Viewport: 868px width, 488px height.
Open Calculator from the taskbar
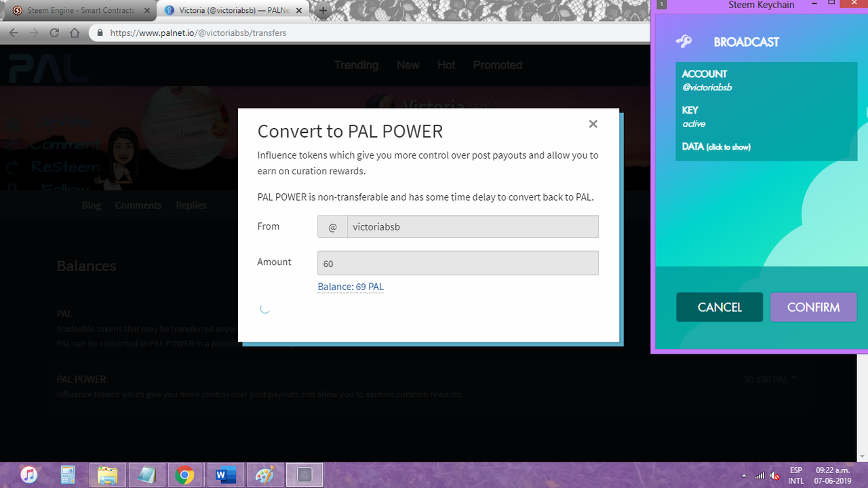pyautogui.click(x=68, y=475)
